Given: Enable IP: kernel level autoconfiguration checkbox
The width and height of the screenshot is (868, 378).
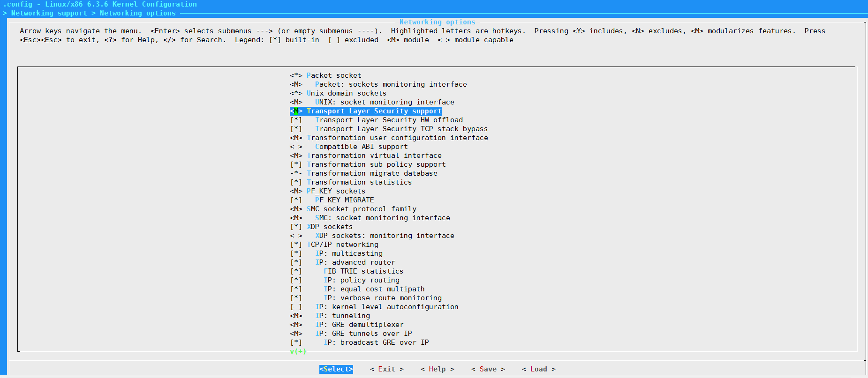Looking at the screenshot, I should click(296, 307).
